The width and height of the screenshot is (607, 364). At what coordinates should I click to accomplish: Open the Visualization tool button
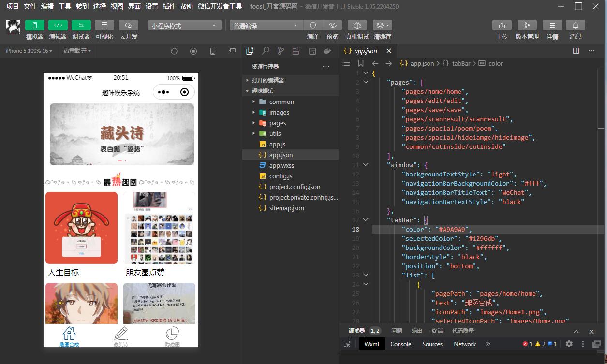coord(104,25)
